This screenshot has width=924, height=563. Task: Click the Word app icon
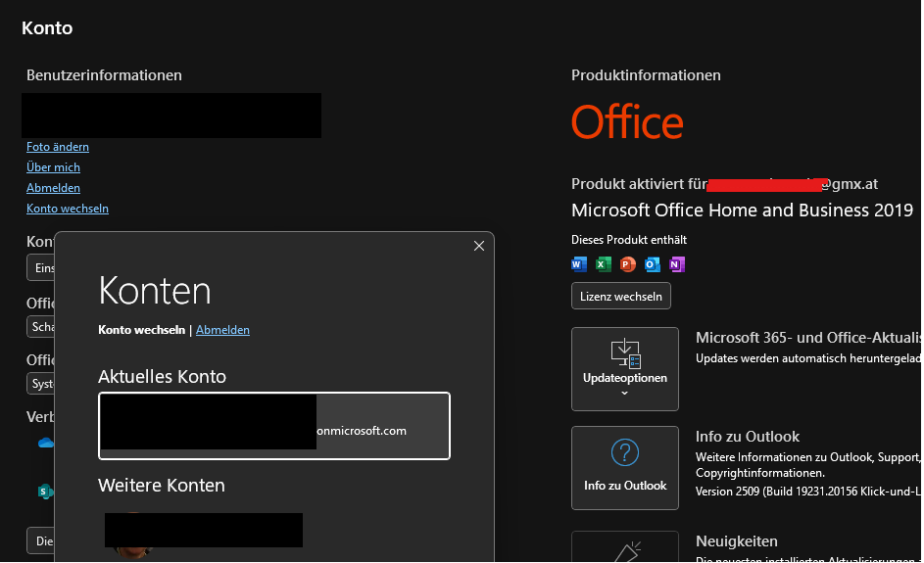click(579, 264)
